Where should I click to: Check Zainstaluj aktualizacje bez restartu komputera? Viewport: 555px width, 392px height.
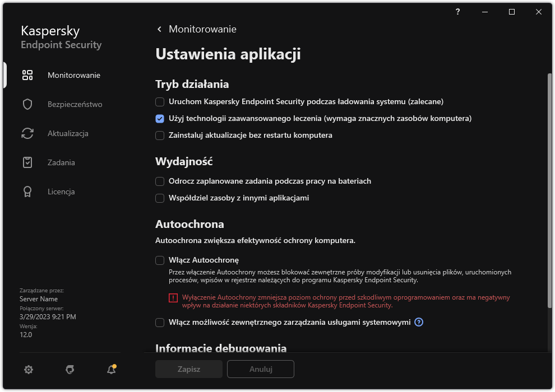pyautogui.click(x=160, y=135)
